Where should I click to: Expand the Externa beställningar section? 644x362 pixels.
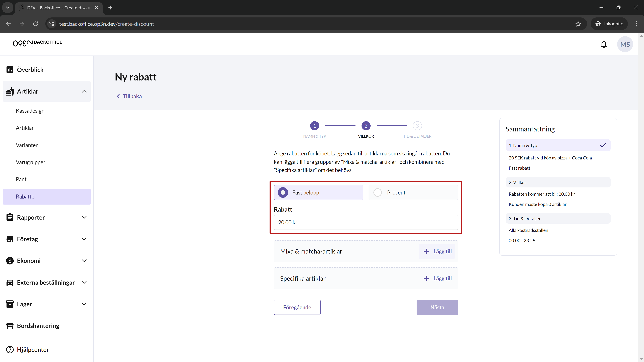pyautogui.click(x=84, y=282)
